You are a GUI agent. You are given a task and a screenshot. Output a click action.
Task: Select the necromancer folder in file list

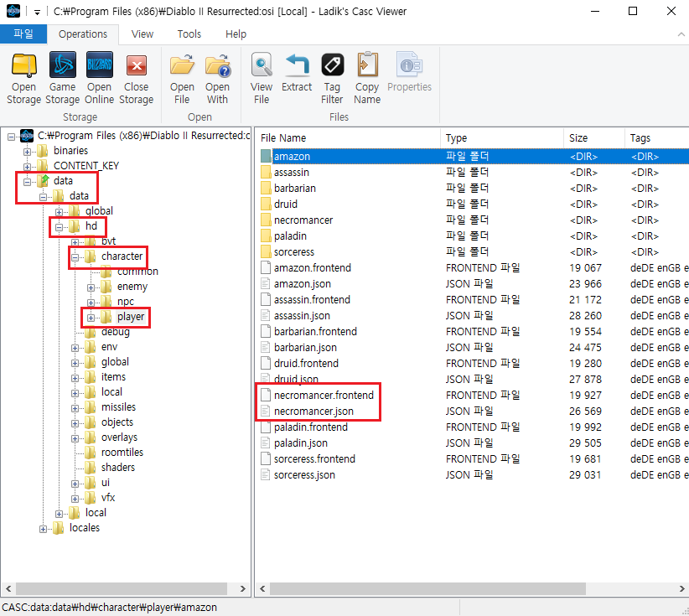(303, 220)
